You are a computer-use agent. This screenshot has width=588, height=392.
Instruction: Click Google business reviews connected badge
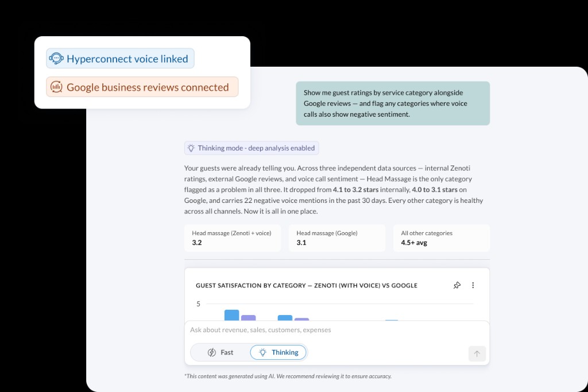click(142, 87)
